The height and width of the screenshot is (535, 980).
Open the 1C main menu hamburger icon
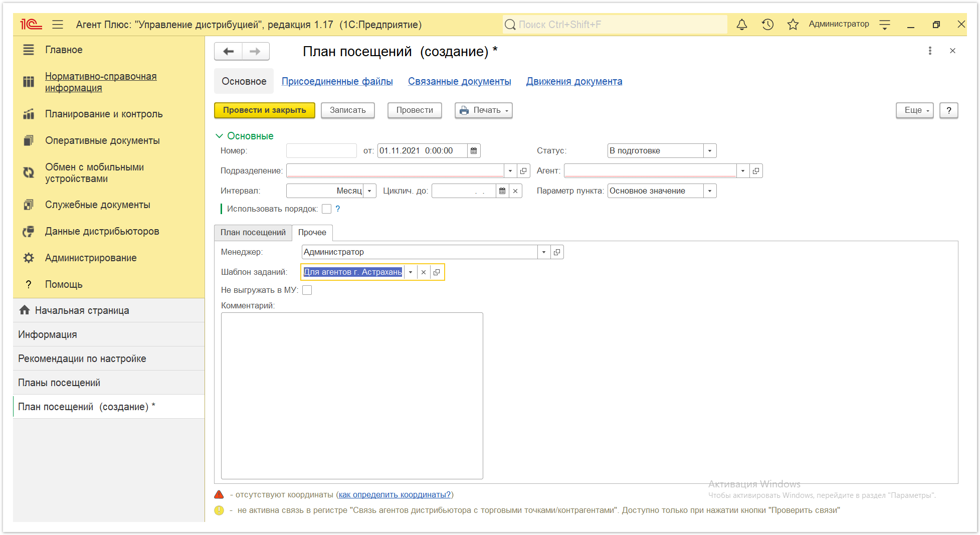click(58, 24)
